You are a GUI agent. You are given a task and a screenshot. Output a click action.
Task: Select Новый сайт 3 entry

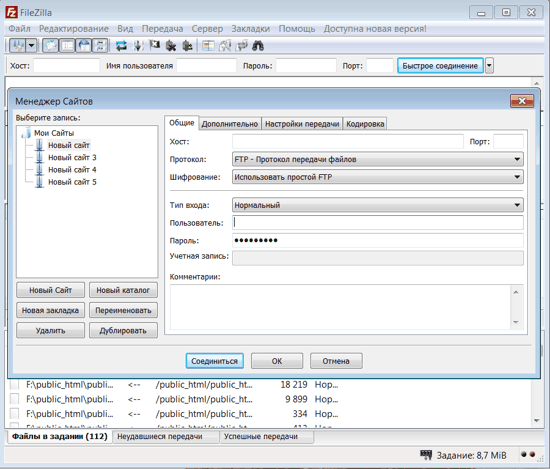pos(72,157)
